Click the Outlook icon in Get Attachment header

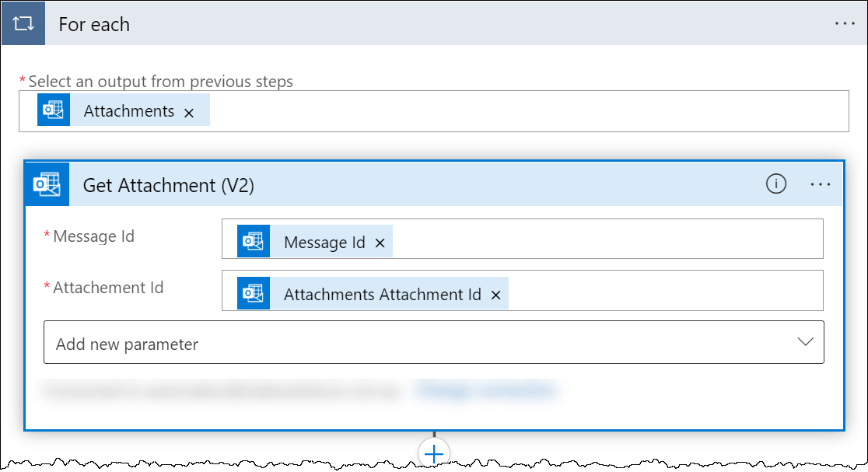47,185
